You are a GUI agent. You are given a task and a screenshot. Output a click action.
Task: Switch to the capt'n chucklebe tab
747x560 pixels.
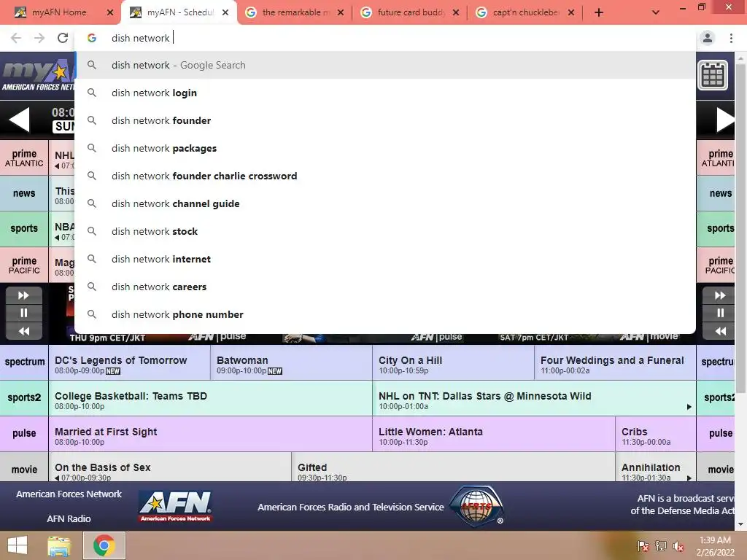tap(526, 12)
